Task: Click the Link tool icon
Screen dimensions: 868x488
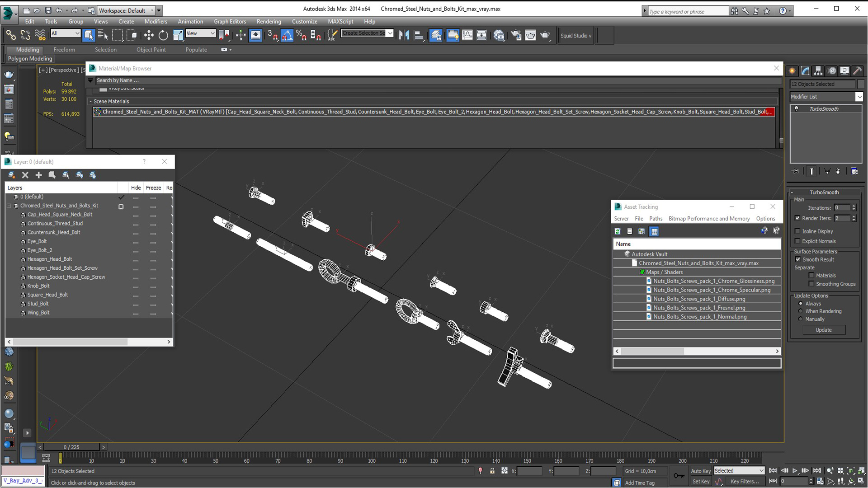Action: (11, 35)
